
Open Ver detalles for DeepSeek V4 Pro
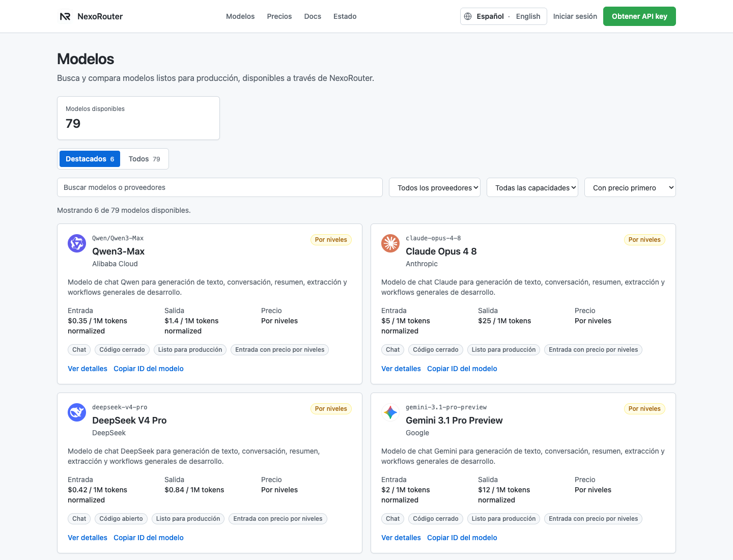click(88, 538)
